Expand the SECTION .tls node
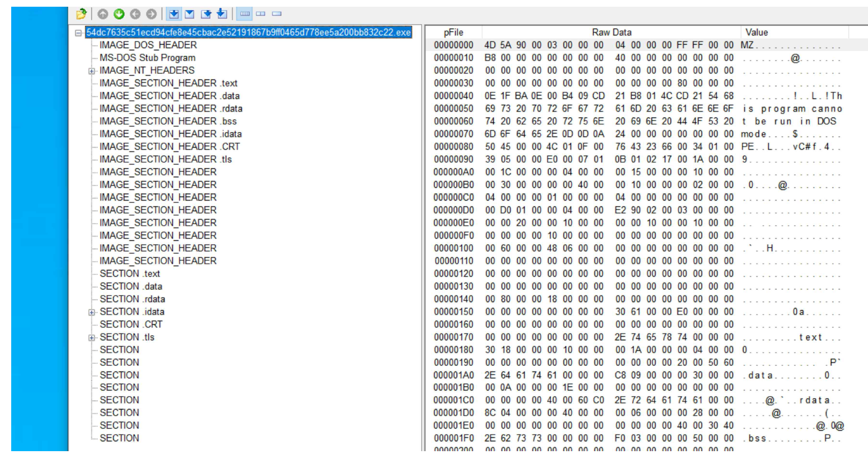Screen dimensions: 868x459 coord(91,338)
